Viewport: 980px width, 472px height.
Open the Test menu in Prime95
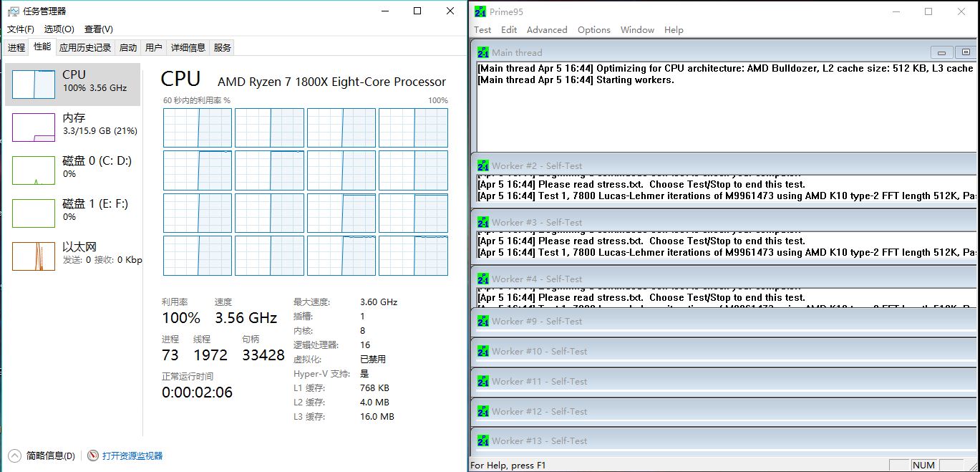click(x=482, y=30)
